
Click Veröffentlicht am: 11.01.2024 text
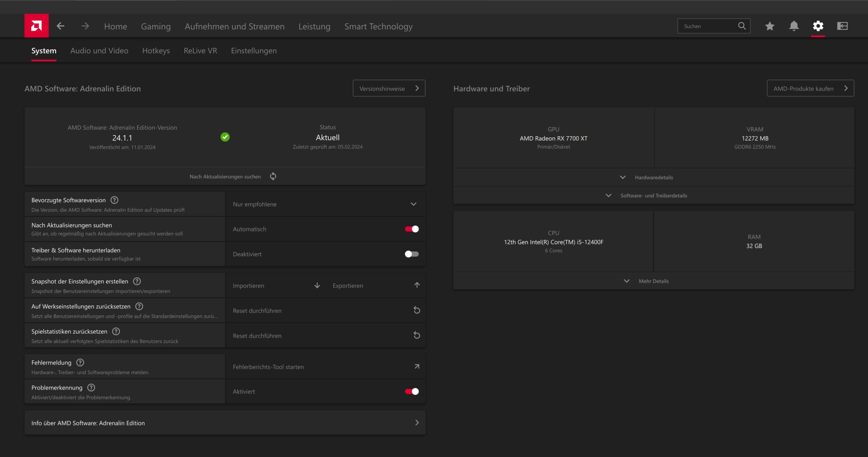point(122,147)
